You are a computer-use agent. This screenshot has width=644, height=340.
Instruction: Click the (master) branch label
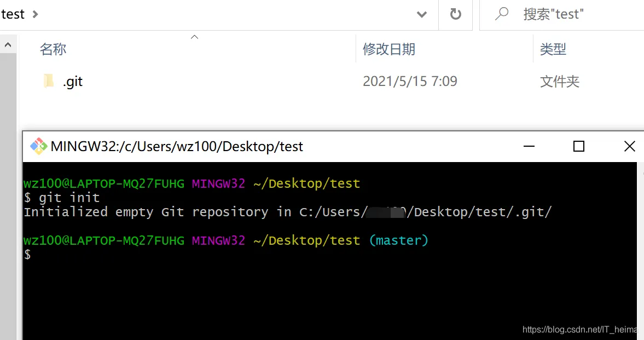pyautogui.click(x=398, y=240)
